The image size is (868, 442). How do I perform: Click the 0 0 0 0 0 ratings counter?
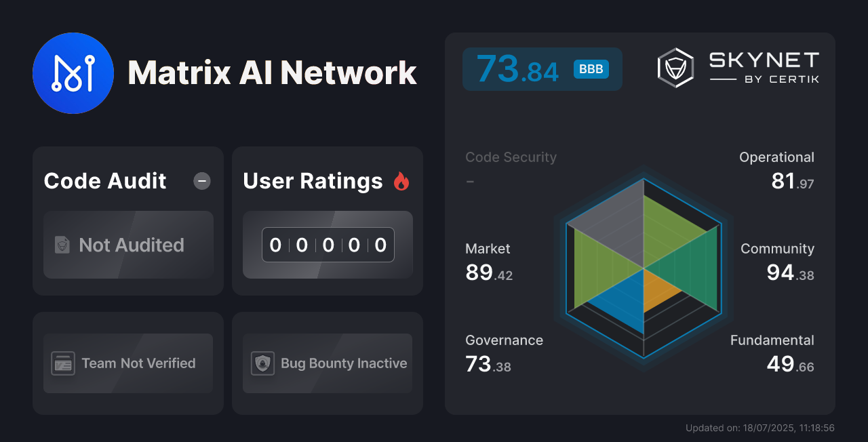click(328, 245)
